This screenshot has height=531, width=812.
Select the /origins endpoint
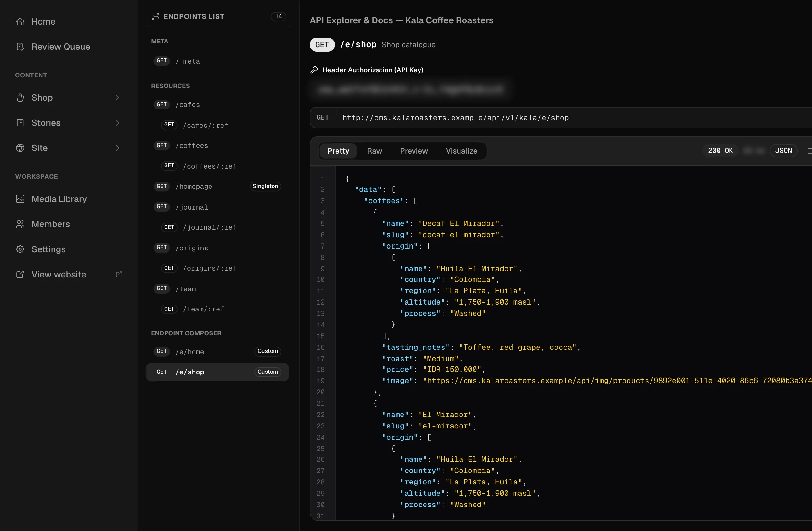pyautogui.click(x=217, y=248)
